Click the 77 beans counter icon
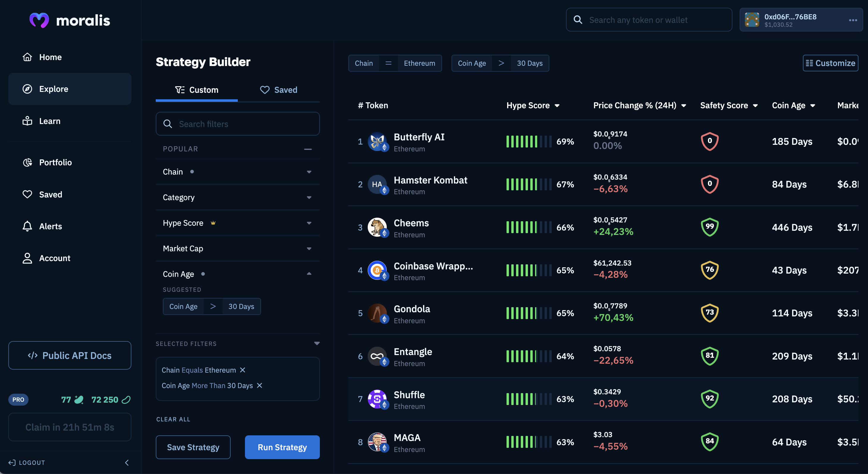 pyautogui.click(x=79, y=399)
